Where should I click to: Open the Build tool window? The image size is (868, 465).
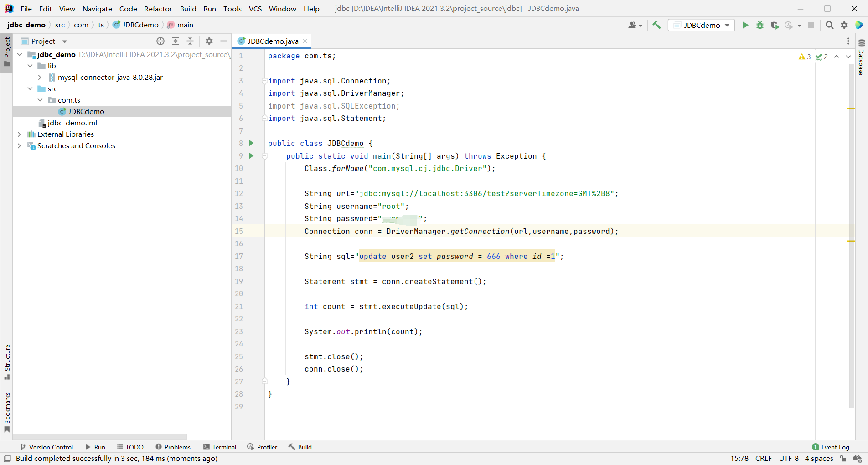(x=300, y=447)
